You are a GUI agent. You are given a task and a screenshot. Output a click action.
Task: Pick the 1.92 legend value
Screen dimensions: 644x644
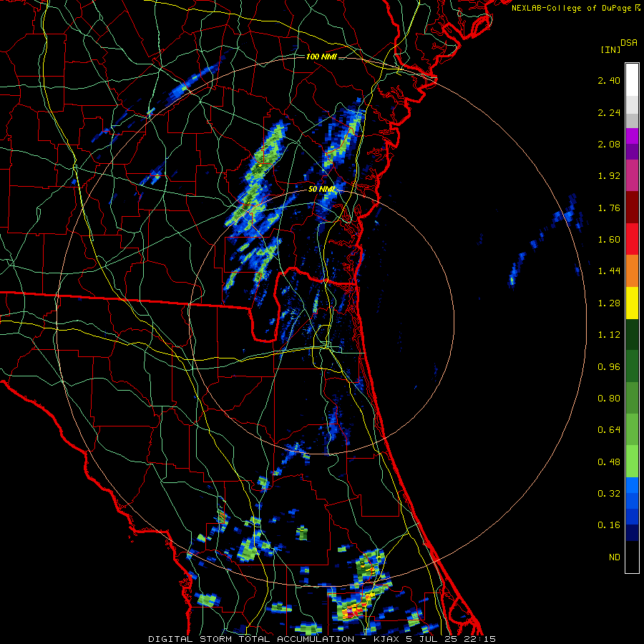pyautogui.click(x=609, y=176)
